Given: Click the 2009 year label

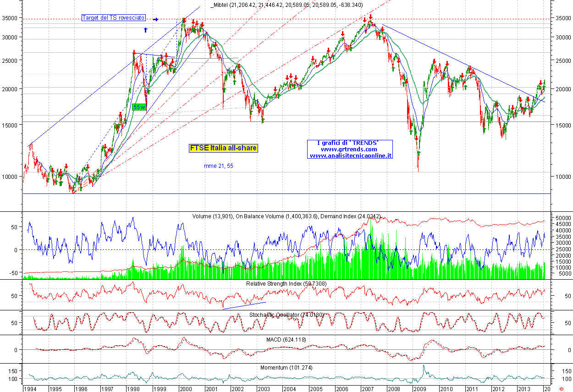Looking at the screenshot, I should tap(420, 389).
